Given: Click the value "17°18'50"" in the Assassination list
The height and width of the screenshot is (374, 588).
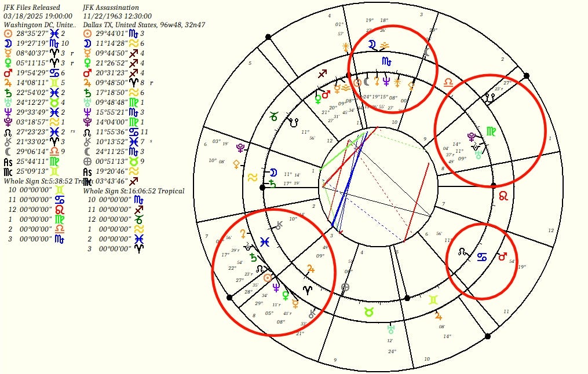Looking at the screenshot, I should click(112, 93).
